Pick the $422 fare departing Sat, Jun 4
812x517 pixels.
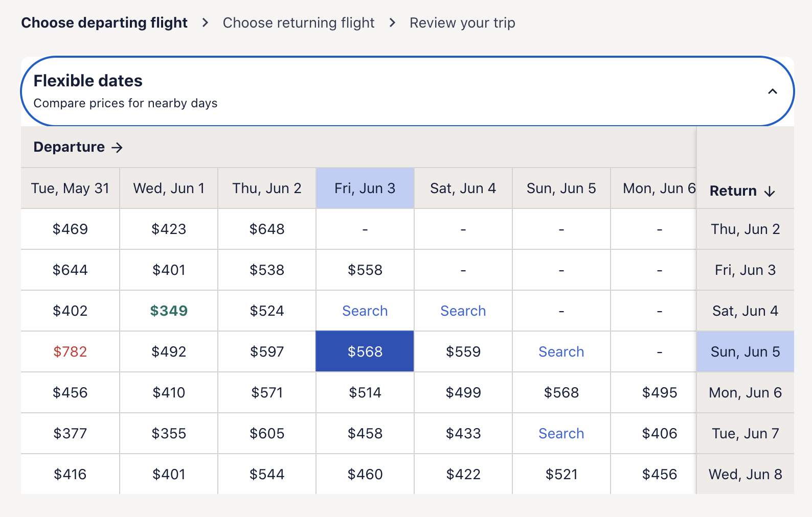[x=463, y=475]
